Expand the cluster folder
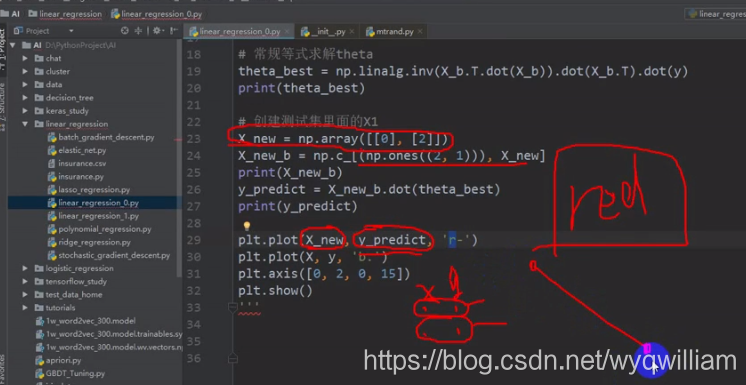Image resolution: width=746 pixels, height=385 pixels. (25, 71)
